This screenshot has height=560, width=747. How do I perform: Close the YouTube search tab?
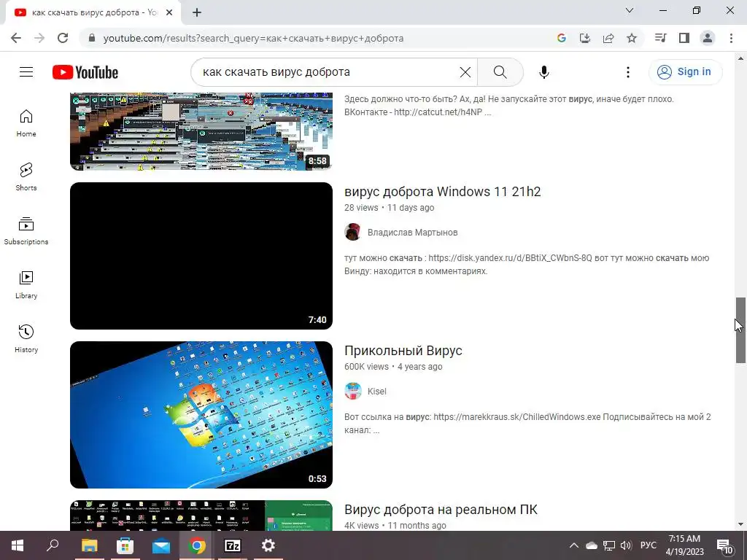click(x=169, y=12)
